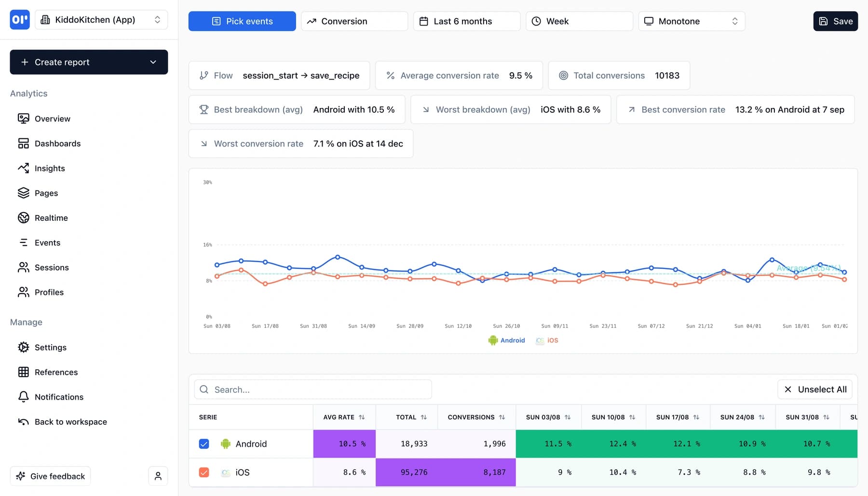Expand the Create report dropdown arrow

(153, 62)
